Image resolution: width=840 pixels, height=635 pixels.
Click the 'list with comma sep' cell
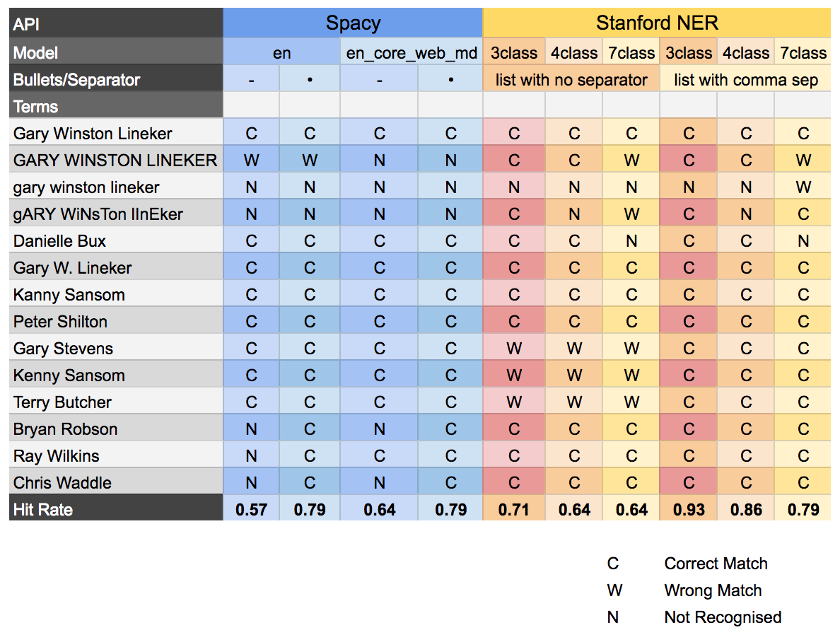tap(745, 79)
